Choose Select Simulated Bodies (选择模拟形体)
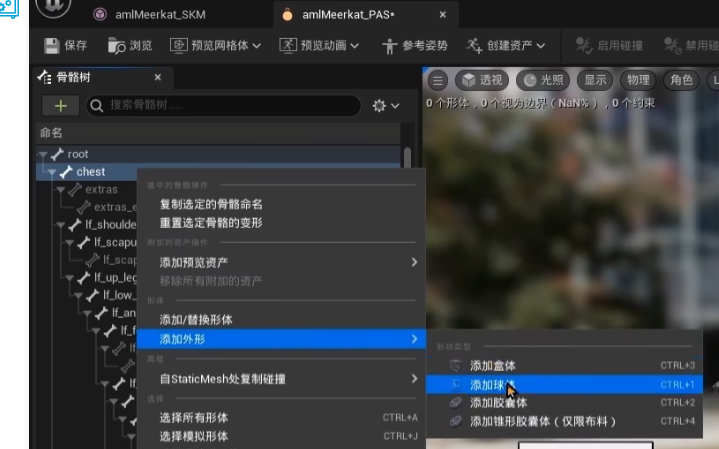Image resolution: width=719 pixels, height=449 pixels. (x=282, y=436)
